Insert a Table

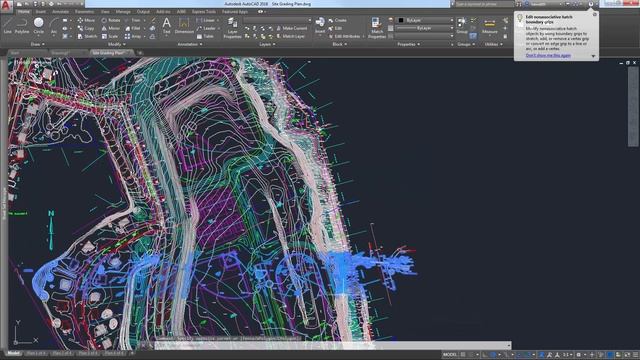205,36
